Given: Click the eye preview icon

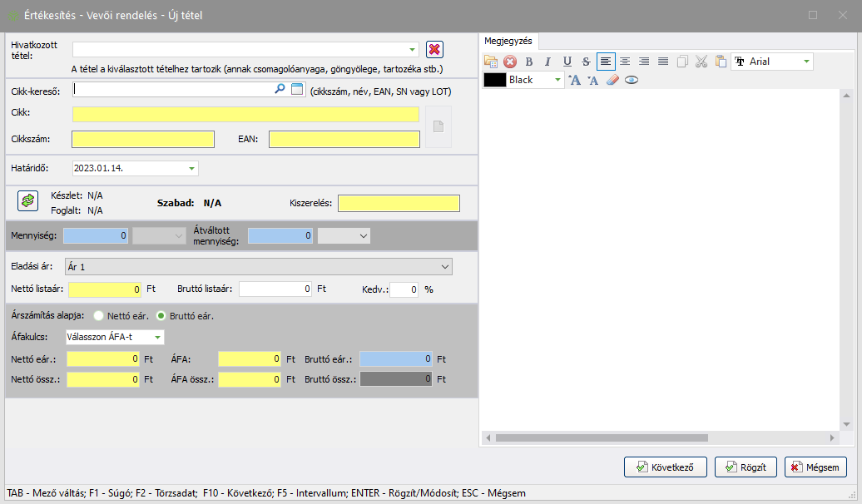Looking at the screenshot, I should point(632,81).
